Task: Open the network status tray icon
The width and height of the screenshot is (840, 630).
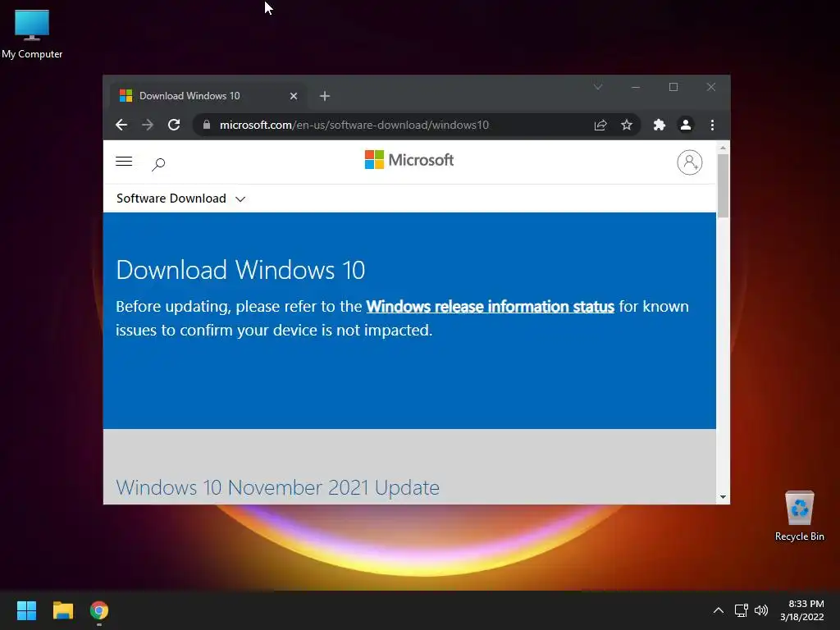Action: [742, 610]
